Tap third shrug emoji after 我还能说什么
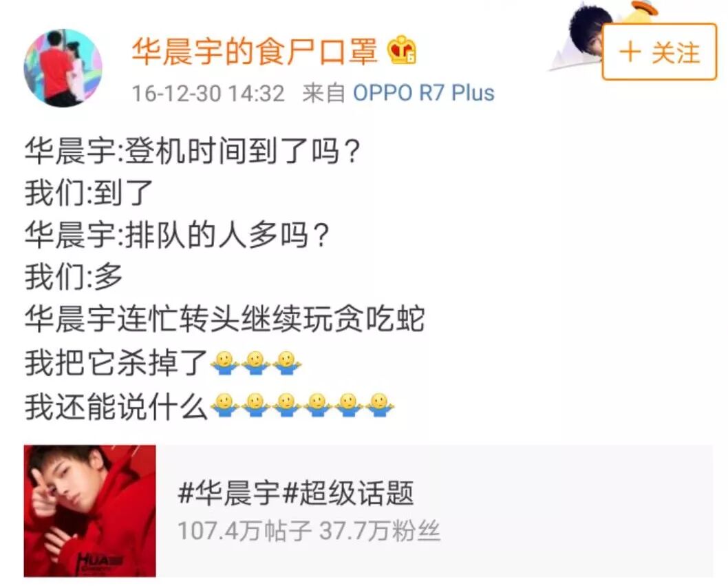The image size is (728, 586). click(287, 405)
